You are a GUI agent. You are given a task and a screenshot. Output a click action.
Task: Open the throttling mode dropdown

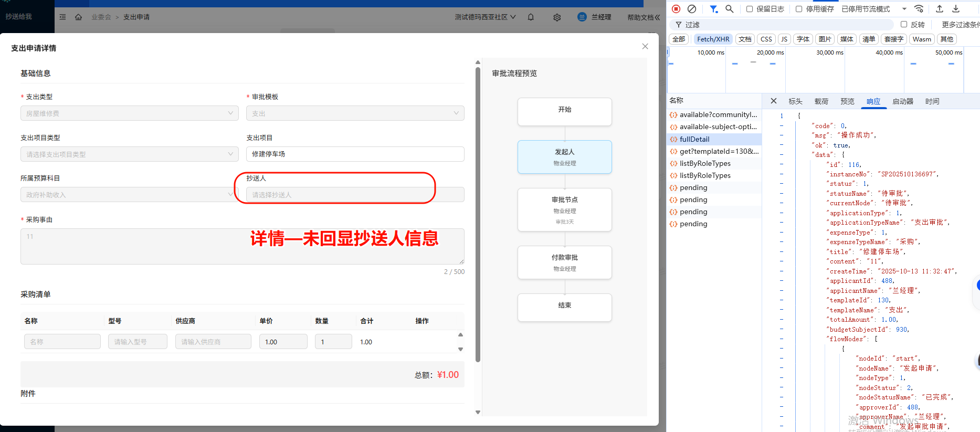[874, 9]
